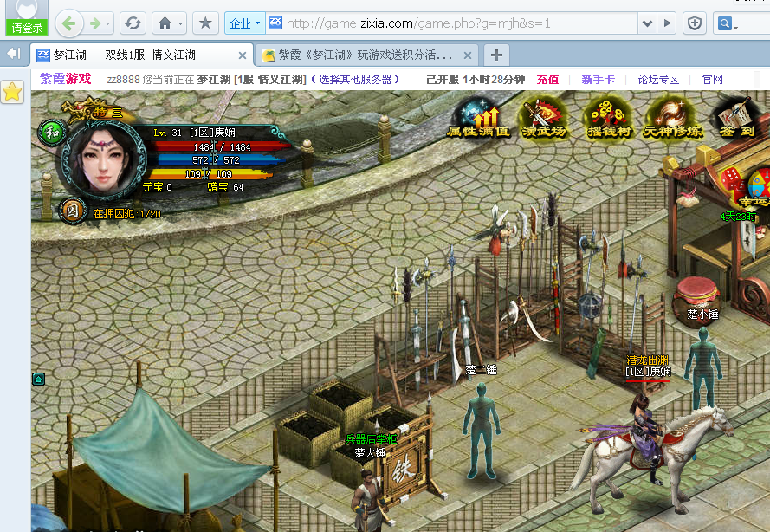This screenshot has width=770, height=532.
Task: Open the 新手卡 newbie card link
Action: [x=598, y=79]
